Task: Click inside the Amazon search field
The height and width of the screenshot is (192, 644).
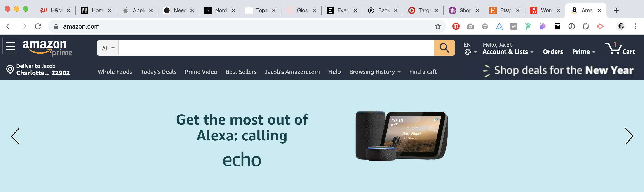Action: coord(276,48)
